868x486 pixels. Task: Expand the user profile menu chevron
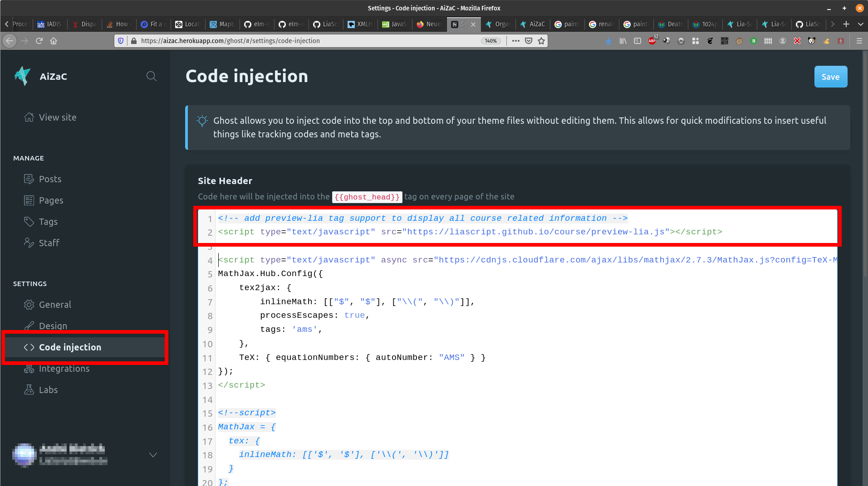click(x=153, y=455)
